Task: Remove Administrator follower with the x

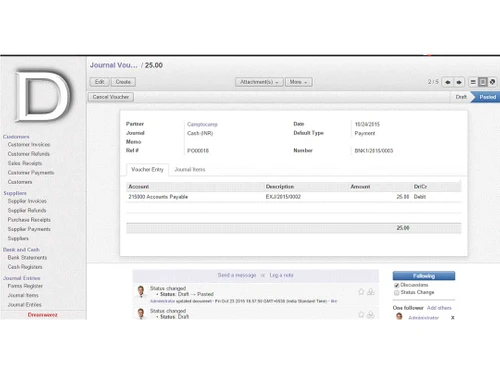Action: (x=452, y=318)
